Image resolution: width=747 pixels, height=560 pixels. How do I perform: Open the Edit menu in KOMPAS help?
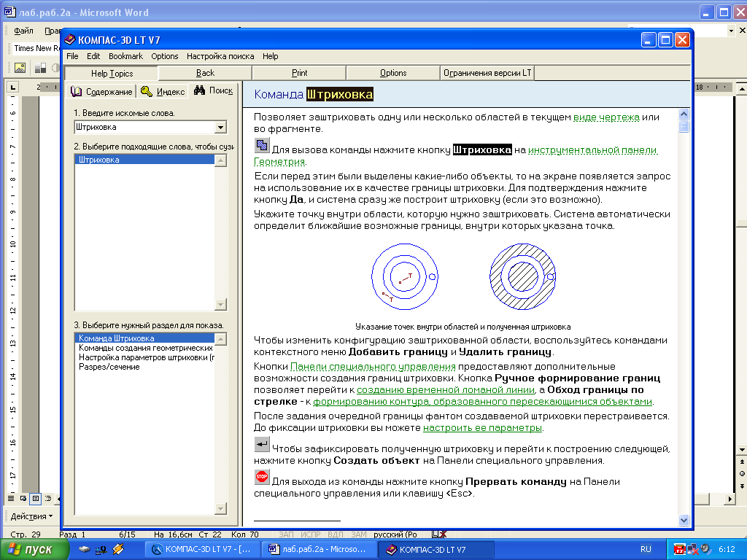click(x=93, y=56)
